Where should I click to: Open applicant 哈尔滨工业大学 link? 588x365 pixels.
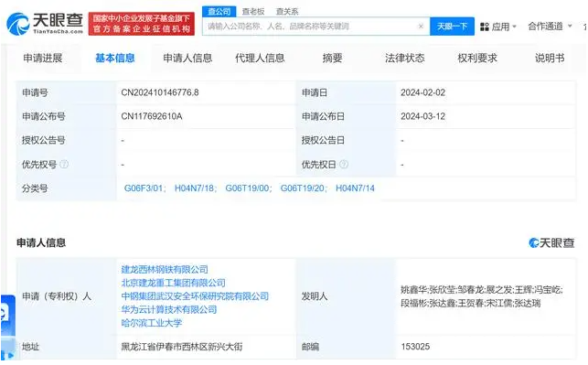[x=152, y=323]
